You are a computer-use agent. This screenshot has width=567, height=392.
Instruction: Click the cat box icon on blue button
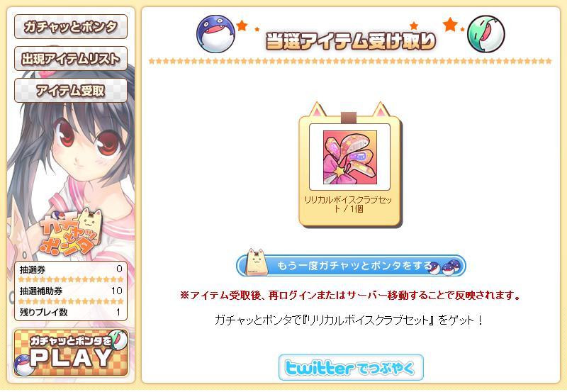(257, 262)
